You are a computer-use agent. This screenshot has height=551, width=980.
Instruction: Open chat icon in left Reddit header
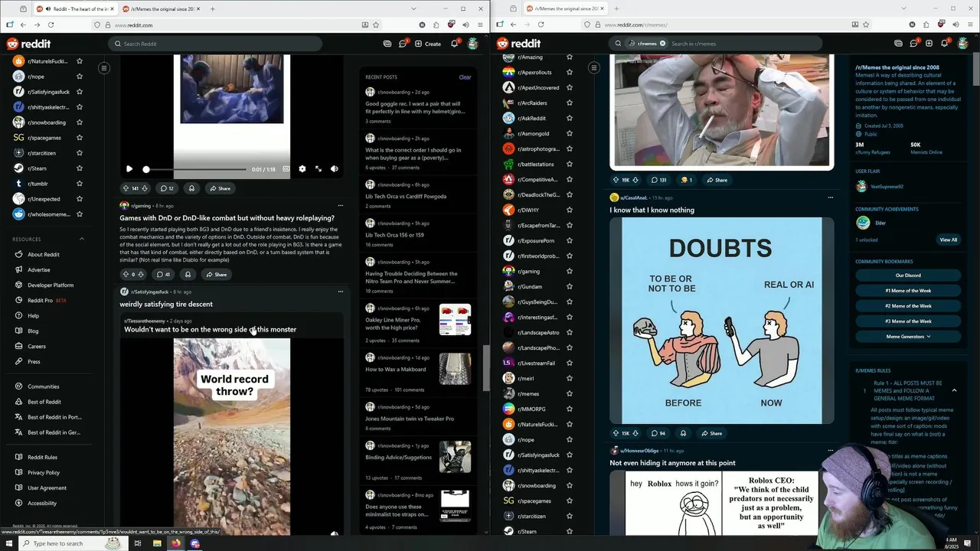[x=403, y=44]
